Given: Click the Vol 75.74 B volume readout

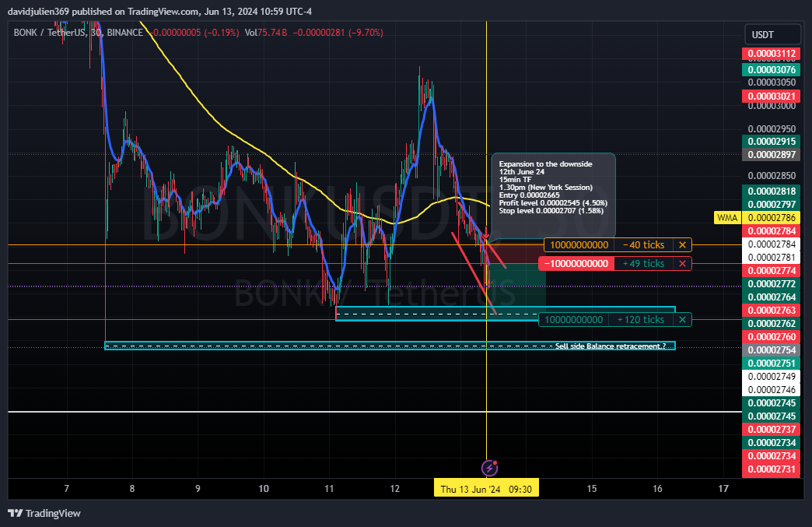Looking at the screenshot, I should (266, 33).
